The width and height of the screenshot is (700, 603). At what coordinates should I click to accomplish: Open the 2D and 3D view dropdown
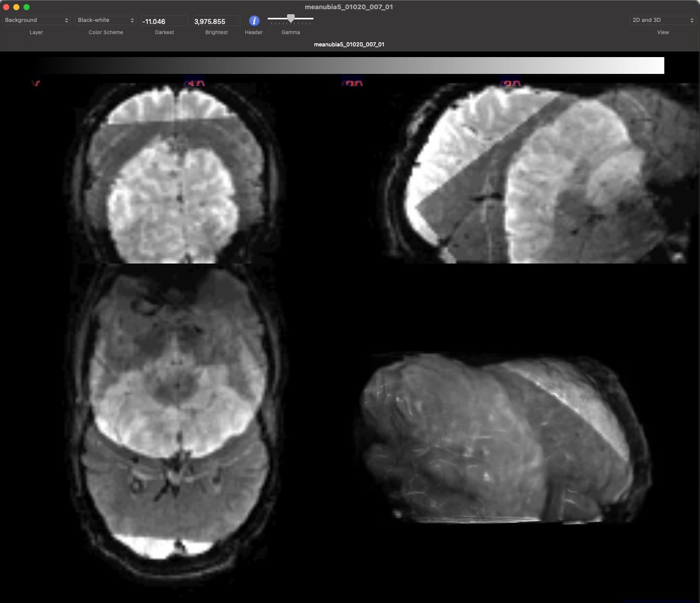pyautogui.click(x=662, y=20)
